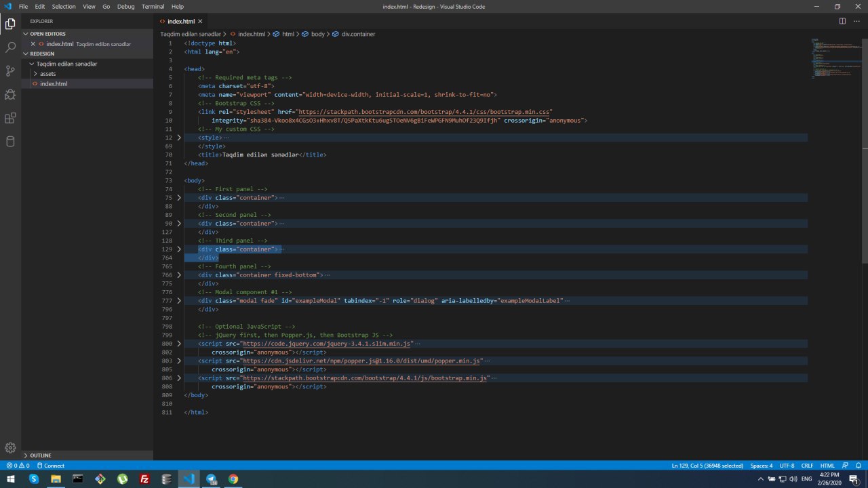The image size is (868, 488).
Task: Expand the folded popper script on line 803
Action: (x=179, y=361)
